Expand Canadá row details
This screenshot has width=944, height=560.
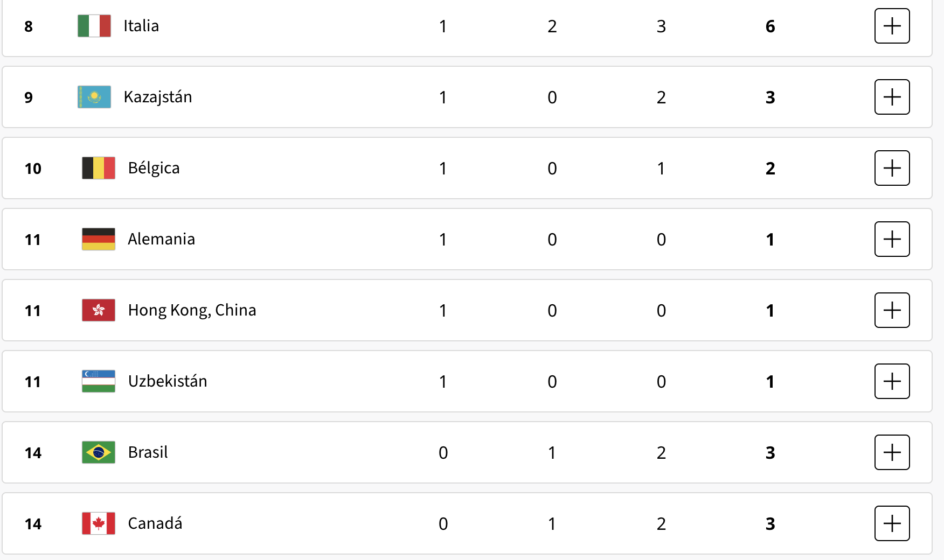(x=892, y=523)
